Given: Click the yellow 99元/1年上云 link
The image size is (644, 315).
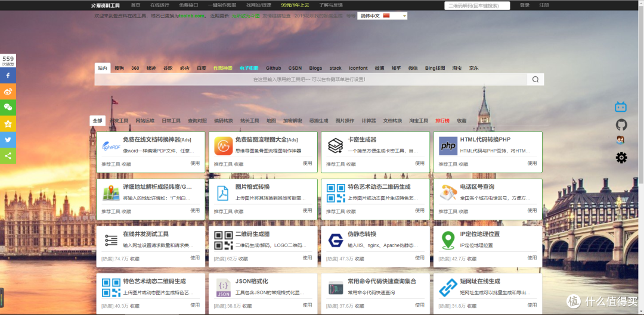Looking at the screenshot, I should coord(295,5).
